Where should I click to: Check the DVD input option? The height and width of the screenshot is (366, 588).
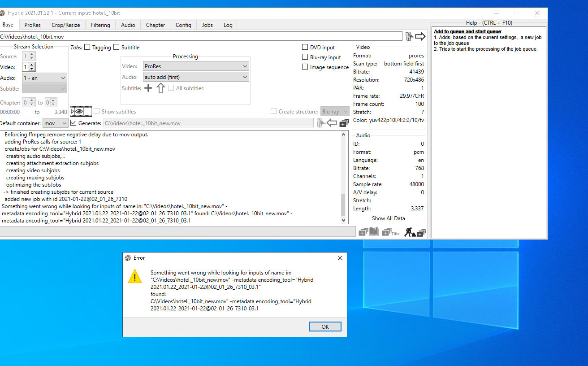click(x=305, y=47)
